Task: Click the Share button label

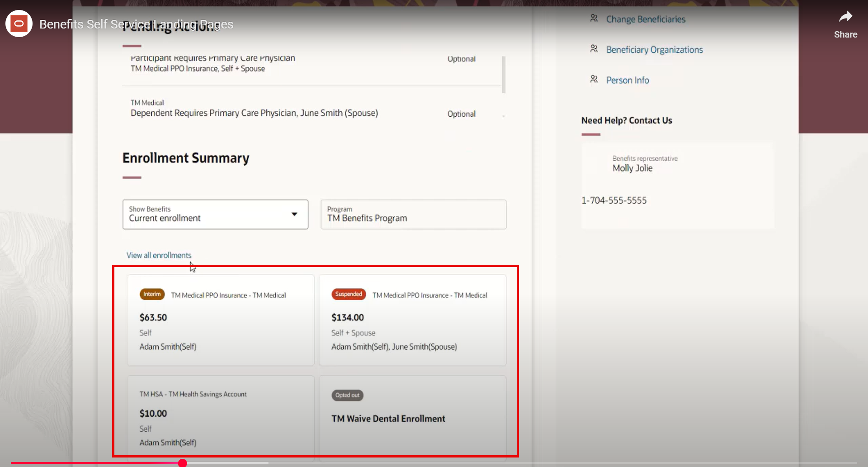Action: [846, 34]
